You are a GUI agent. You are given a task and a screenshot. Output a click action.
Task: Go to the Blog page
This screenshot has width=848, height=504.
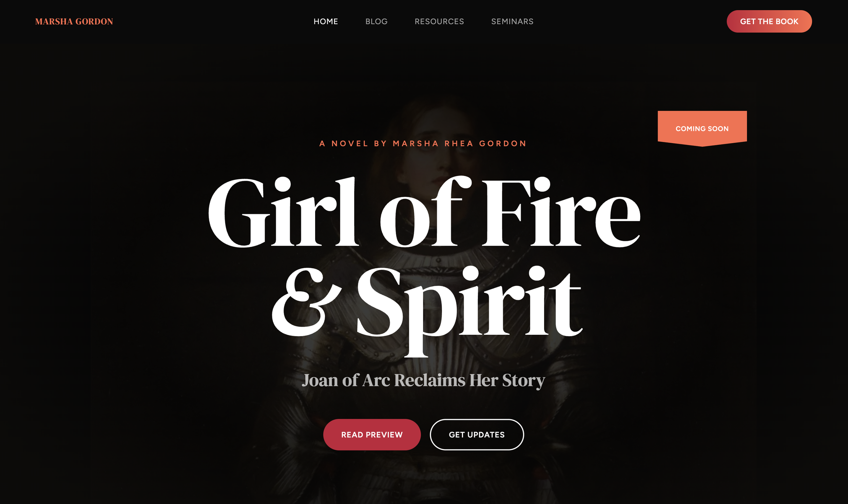tap(376, 21)
